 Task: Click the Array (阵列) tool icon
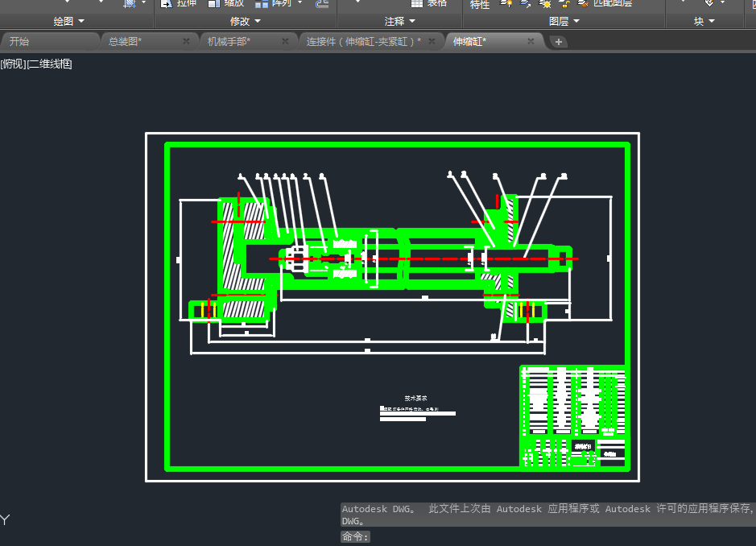(262, 3)
